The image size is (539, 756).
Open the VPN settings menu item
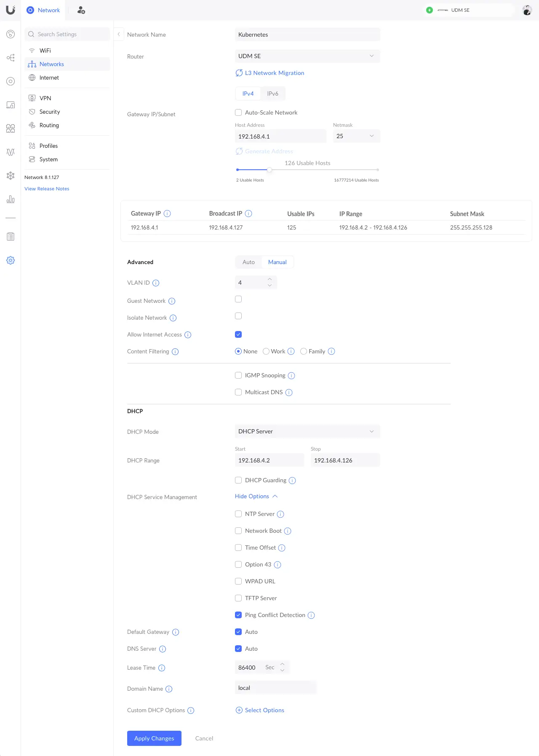(x=45, y=98)
